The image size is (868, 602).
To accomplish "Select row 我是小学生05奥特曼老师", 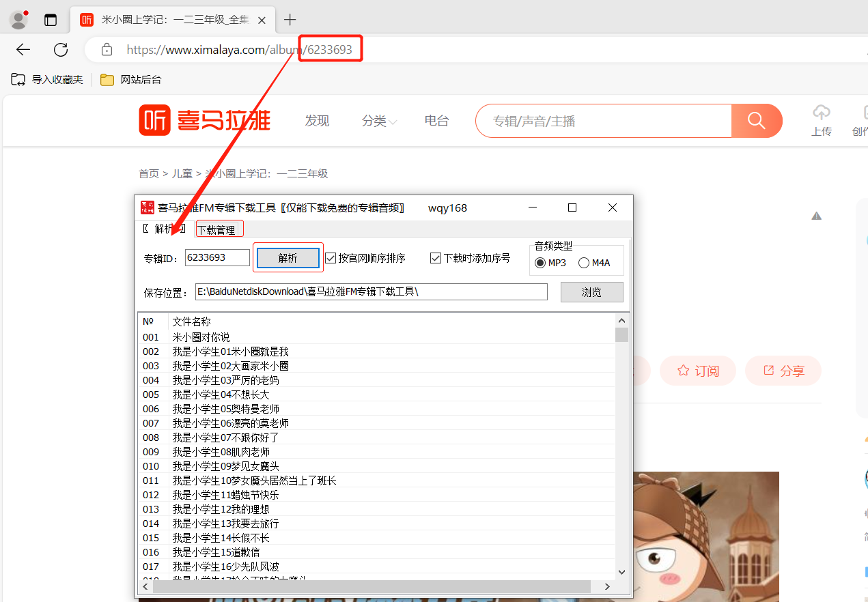I will [376, 409].
